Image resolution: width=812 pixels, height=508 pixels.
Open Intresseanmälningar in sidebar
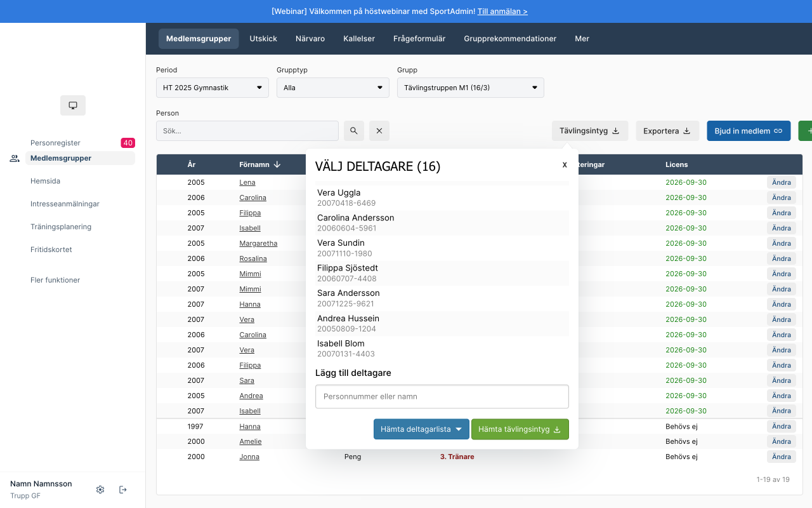click(x=65, y=204)
